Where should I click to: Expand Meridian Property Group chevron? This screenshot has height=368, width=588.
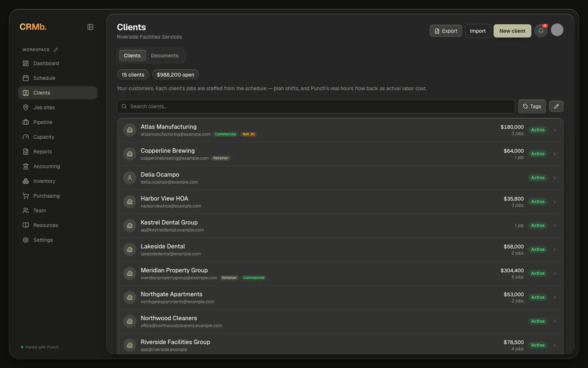[555, 273]
